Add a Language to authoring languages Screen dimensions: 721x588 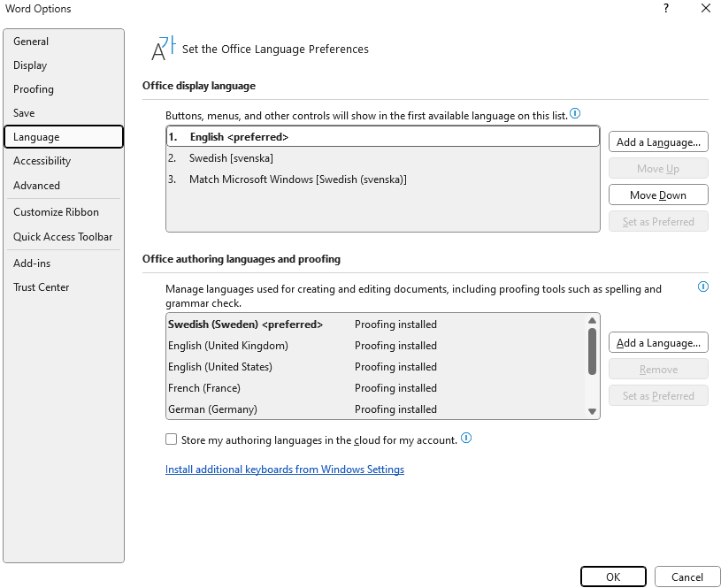[658, 343]
